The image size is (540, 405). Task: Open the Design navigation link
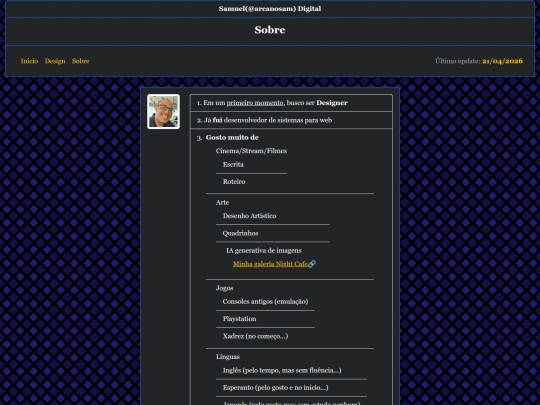(x=55, y=61)
